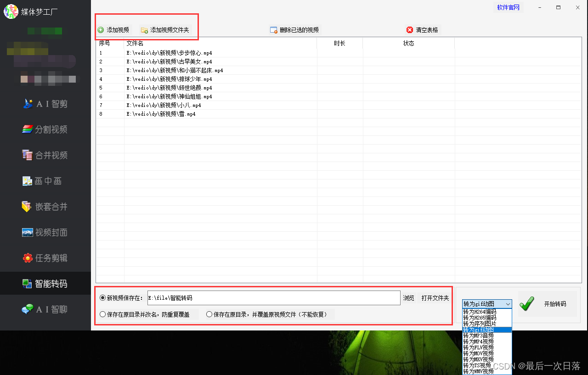Open the AI智聊 chat module
Image resolution: width=588 pixels, height=375 pixels.
pos(45,309)
